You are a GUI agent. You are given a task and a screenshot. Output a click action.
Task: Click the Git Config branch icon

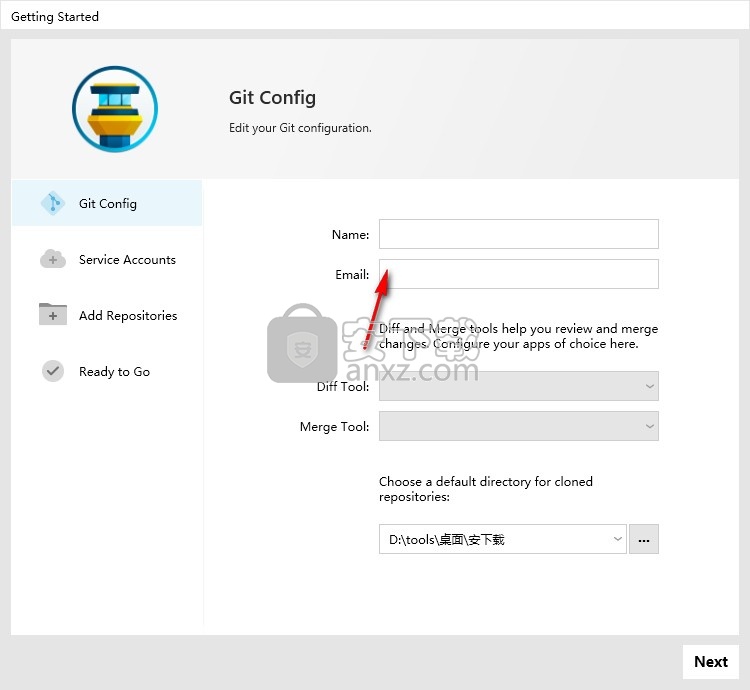pos(53,203)
